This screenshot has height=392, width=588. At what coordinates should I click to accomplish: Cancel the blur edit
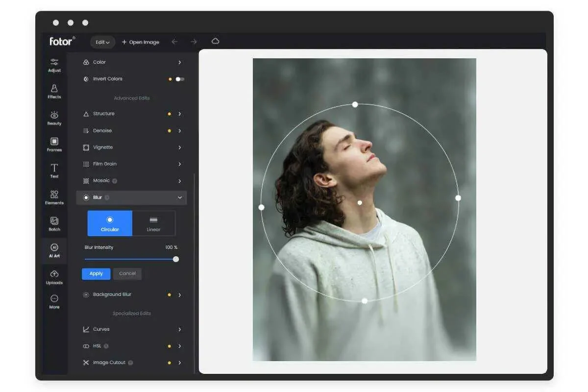[x=127, y=273]
